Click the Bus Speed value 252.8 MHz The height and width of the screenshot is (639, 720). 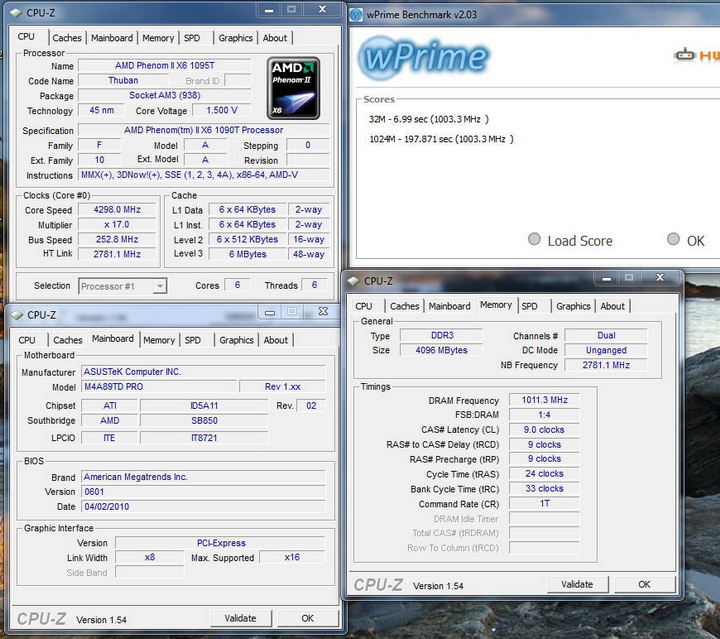[117, 239]
